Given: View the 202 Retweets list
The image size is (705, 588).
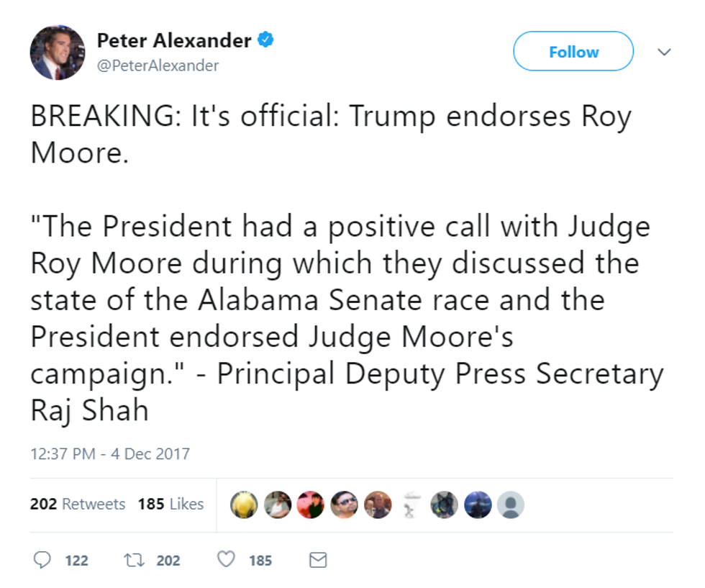Looking at the screenshot, I should 78,504.
